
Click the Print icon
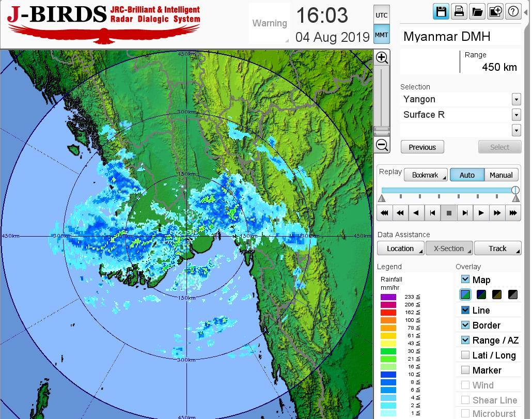click(459, 12)
